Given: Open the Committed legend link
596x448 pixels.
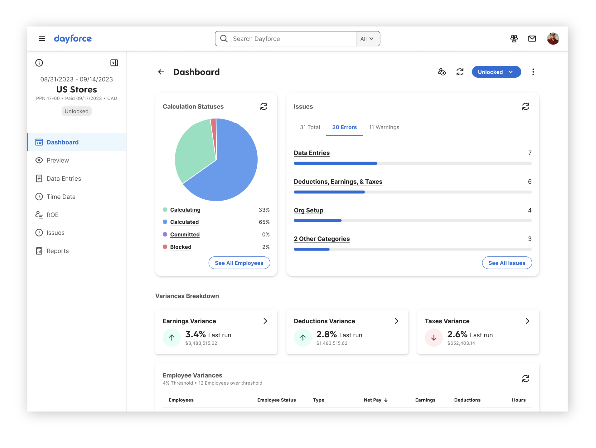Looking at the screenshot, I should coord(185,234).
